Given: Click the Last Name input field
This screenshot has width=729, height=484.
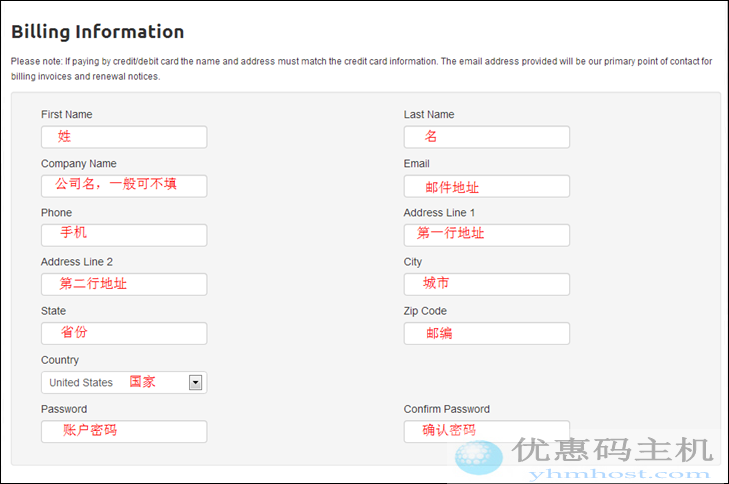Looking at the screenshot, I should click(487, 137).
